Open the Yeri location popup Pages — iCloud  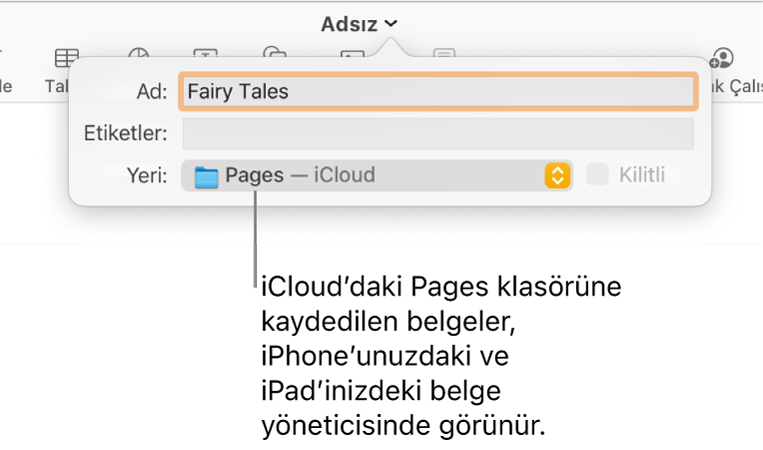[377, 175]
